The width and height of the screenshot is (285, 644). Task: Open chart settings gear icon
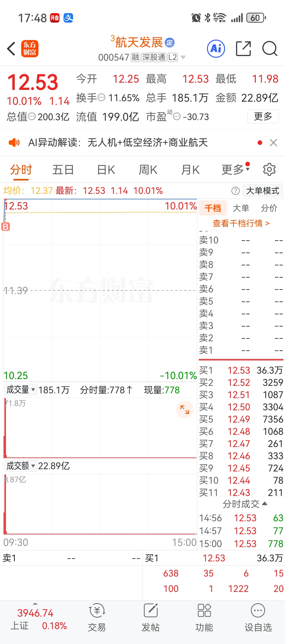pyautogui.click(x=269, y=170)
